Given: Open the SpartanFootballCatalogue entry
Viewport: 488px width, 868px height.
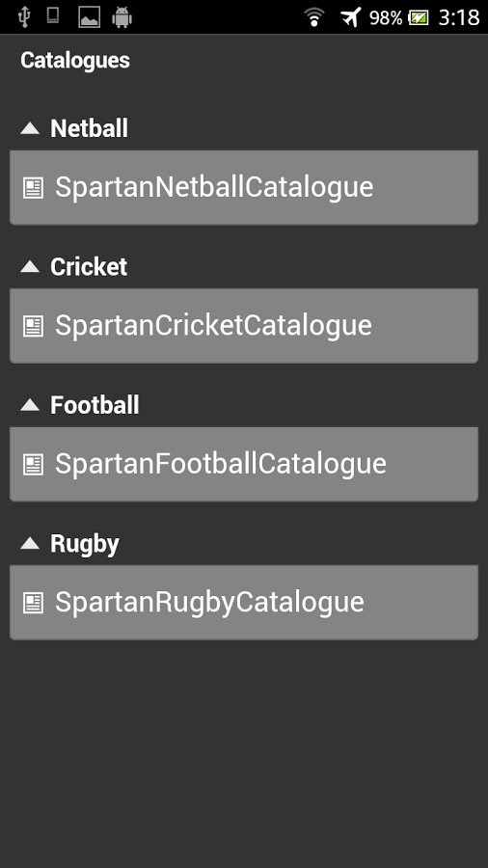Looking at the screenshot, I should pyautogui.click(x=244, y=465).
